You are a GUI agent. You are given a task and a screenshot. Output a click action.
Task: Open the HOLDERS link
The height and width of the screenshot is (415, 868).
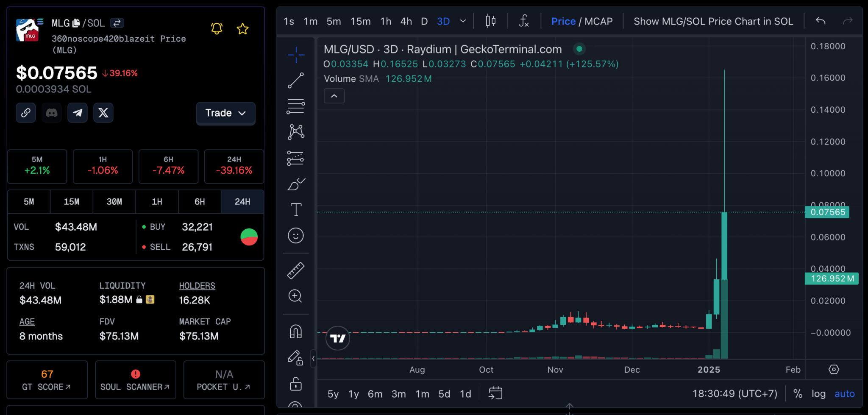coord(197,286)
